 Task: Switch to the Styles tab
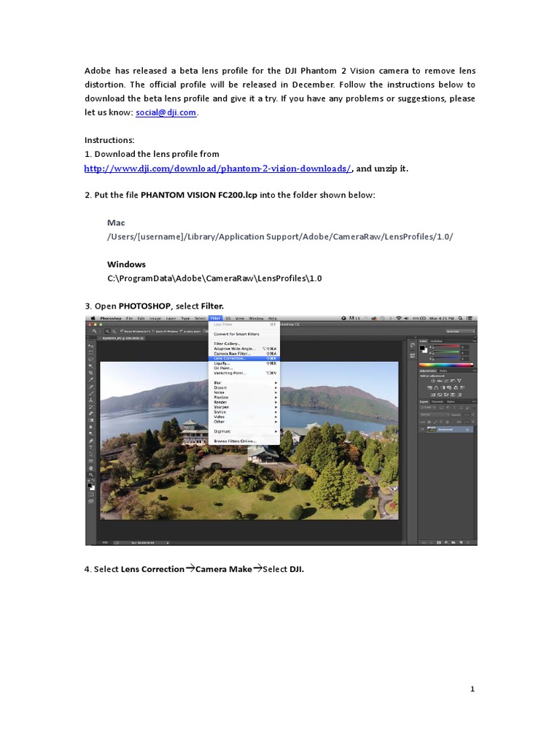[x=443, y=371]
